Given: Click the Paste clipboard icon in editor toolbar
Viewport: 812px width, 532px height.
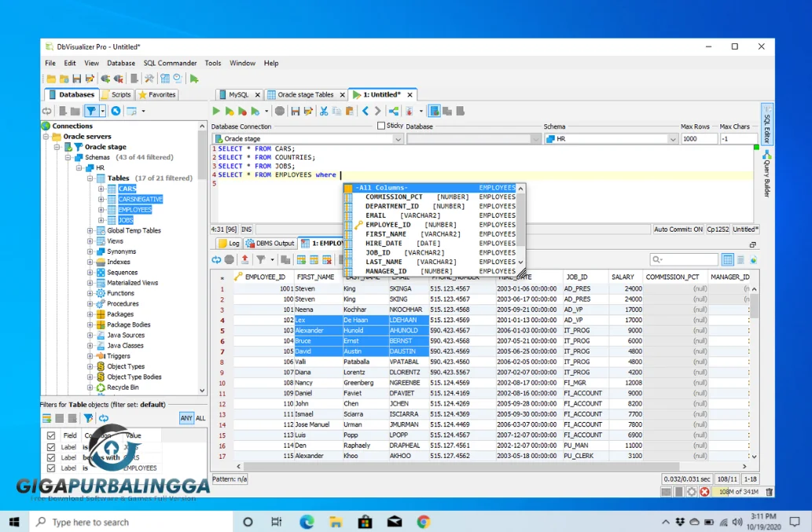Looking at the screenshot, I should coord(350,111).
